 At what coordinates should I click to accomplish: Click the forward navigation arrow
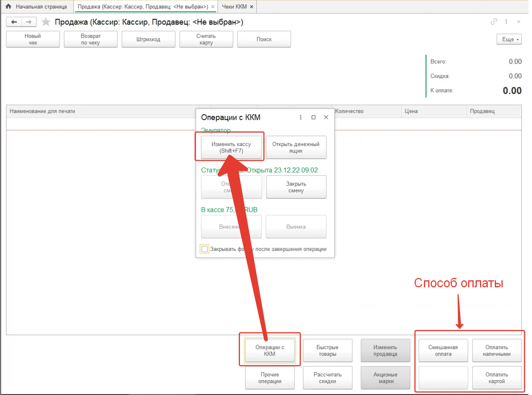click(29, 22)
